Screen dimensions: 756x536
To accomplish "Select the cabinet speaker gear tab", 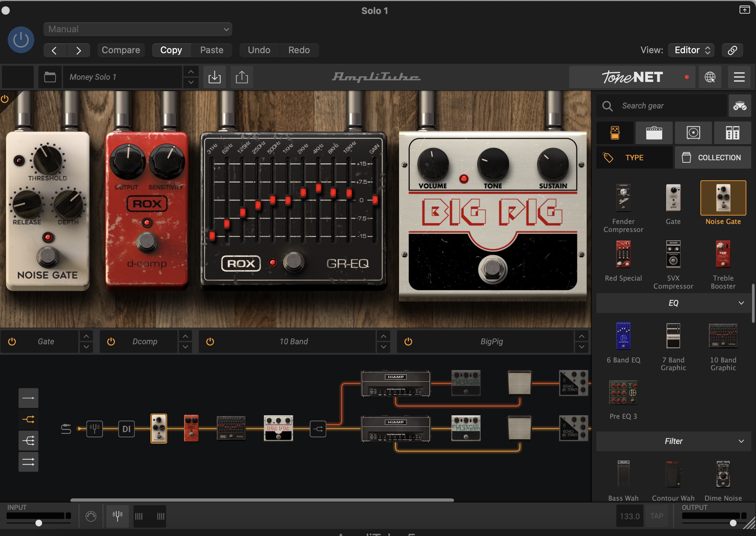I will [x=693, y=133].
